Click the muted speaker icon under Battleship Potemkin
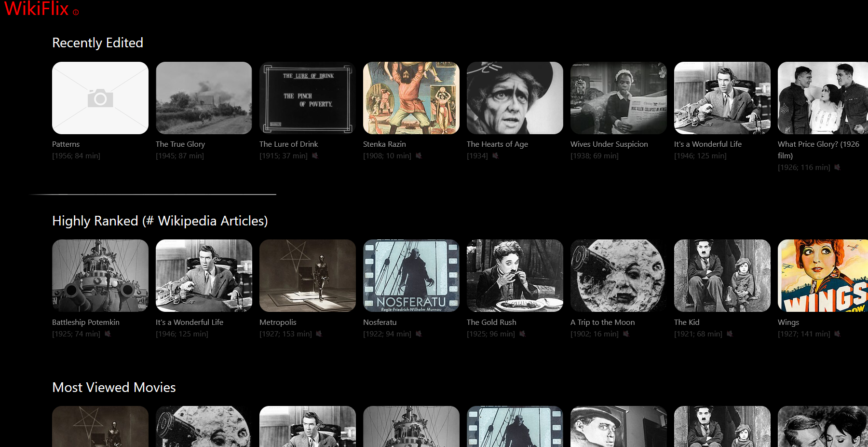The width and height of the screenshot is (868, 447). pyautogui.click(x=108, y=334)
